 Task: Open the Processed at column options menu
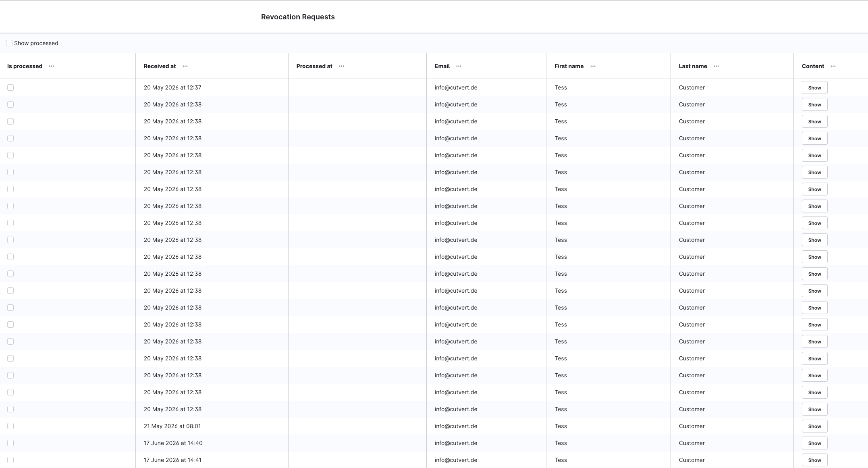tap(341, 66)
